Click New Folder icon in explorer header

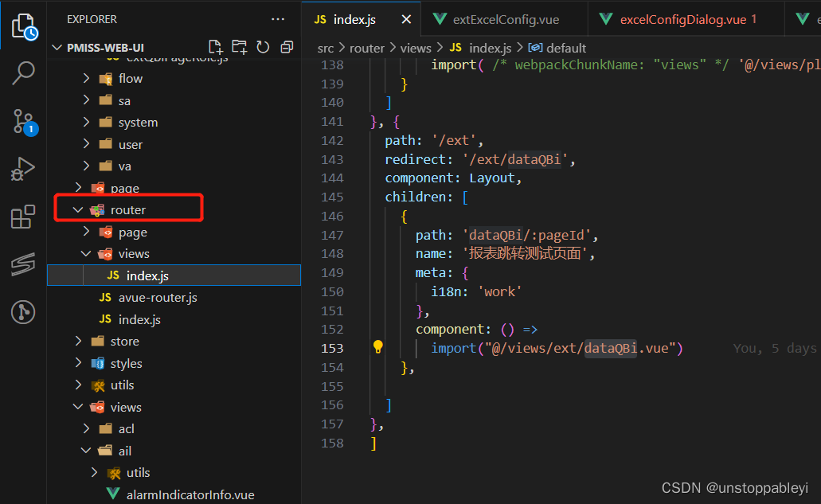pyautogui.click(x=239, y=47)
